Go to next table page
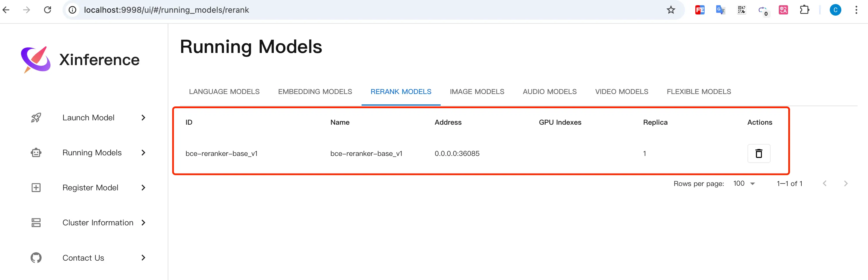This screenshot has height=280, width=868. point(846,183)
